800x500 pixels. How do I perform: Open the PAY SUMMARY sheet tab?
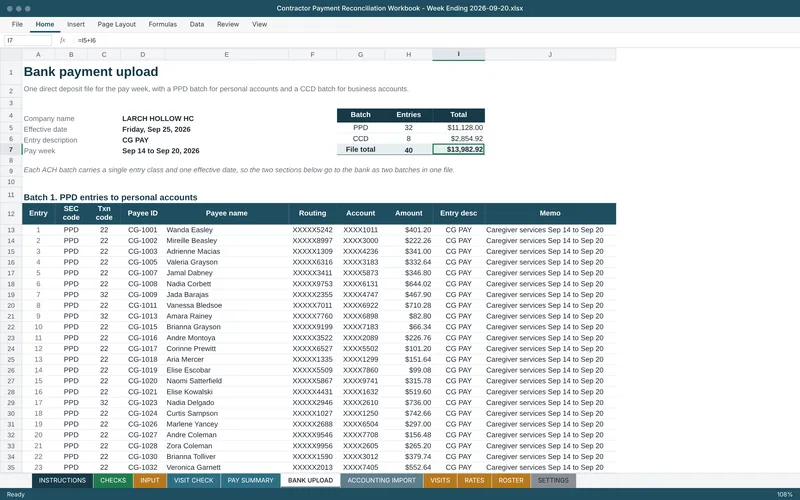tap(251, 481)
